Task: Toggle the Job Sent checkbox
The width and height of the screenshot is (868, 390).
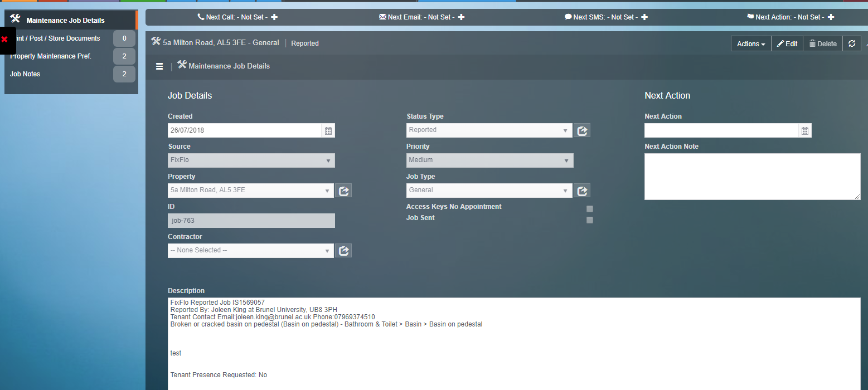Action: (590, 220)
